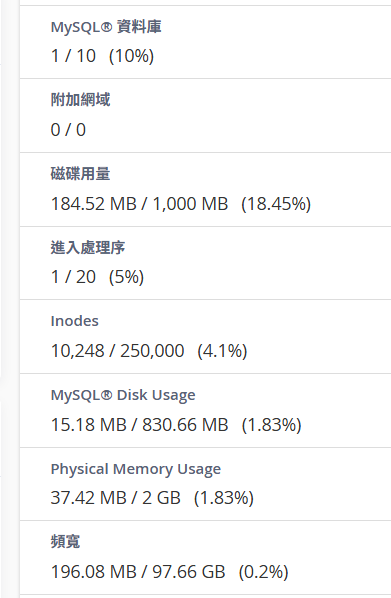Open the MySQL® Disk Usage label
391x598 pixels.
(123, 395)
